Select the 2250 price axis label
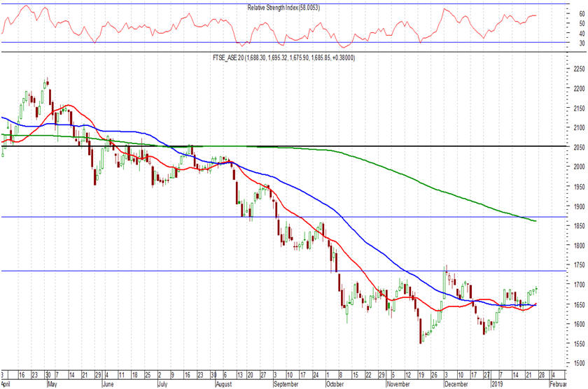 click(579, 69)
